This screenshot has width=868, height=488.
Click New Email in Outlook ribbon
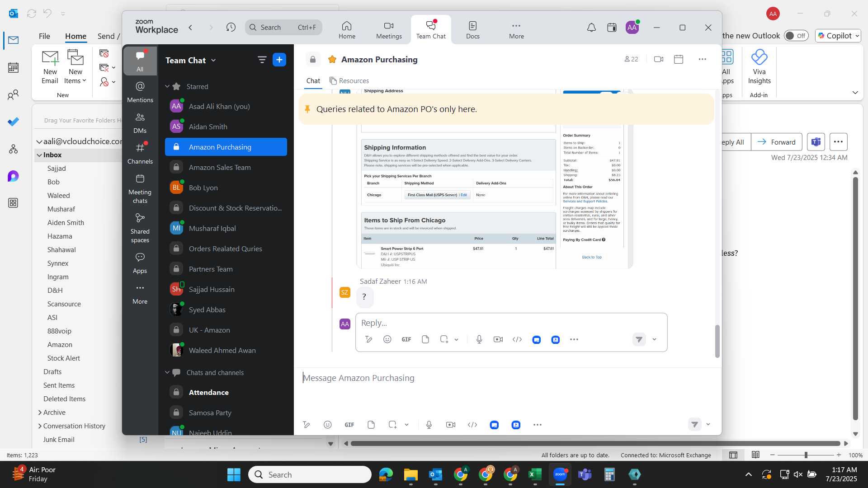coord(50,67)
